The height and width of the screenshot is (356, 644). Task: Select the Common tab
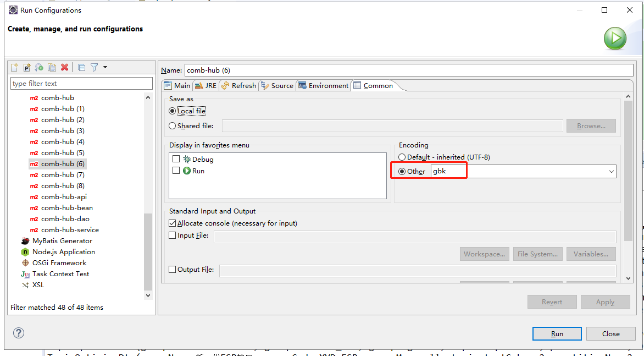pos(373,85)
